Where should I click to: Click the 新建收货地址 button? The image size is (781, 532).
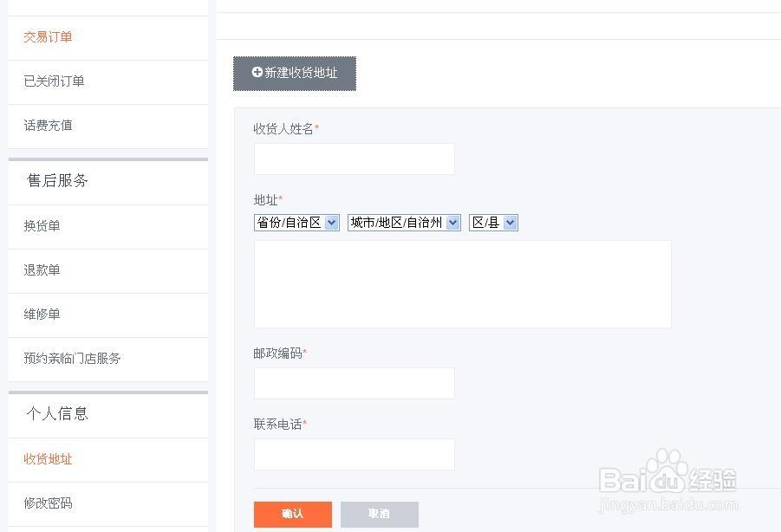coord(295,74)
